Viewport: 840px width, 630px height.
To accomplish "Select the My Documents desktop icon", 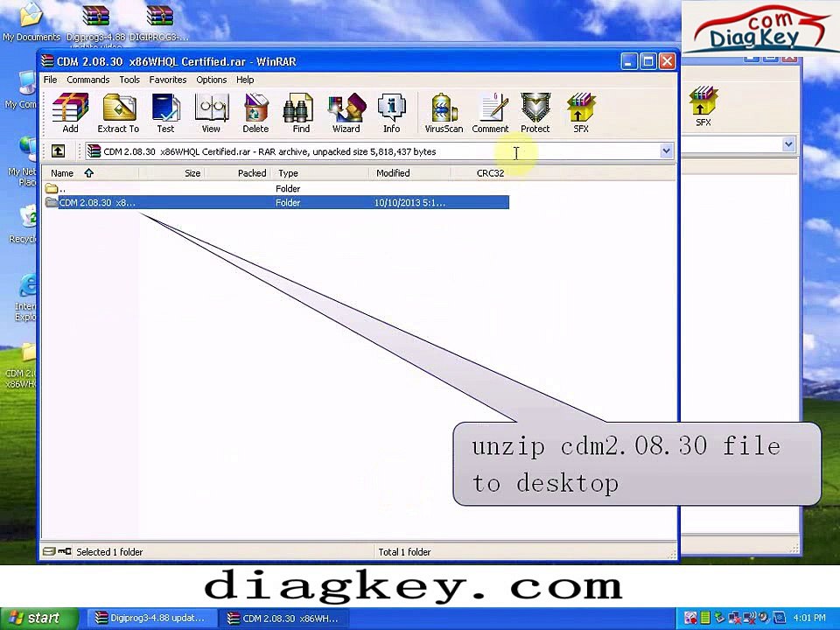I will click(31, 21).
